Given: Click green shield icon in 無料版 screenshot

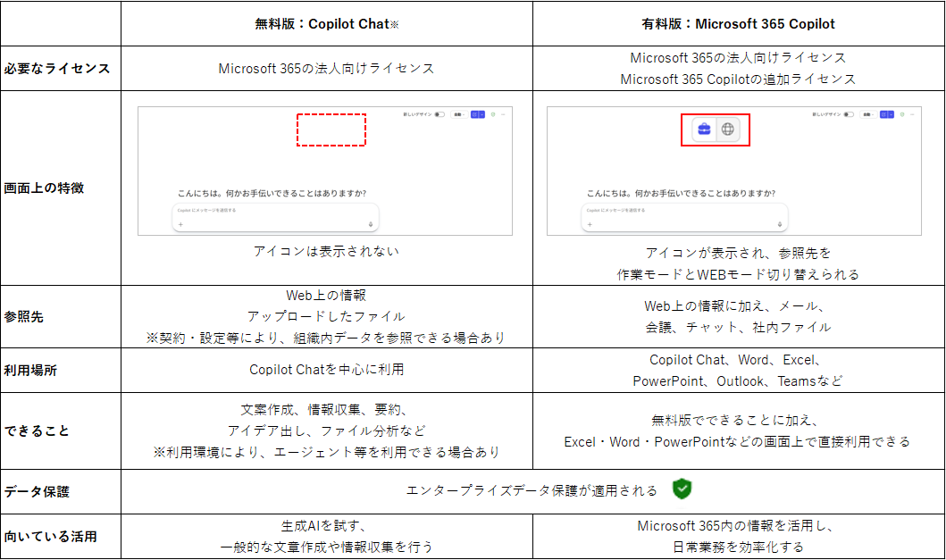Looking at the screenshot, I should 493,114.
